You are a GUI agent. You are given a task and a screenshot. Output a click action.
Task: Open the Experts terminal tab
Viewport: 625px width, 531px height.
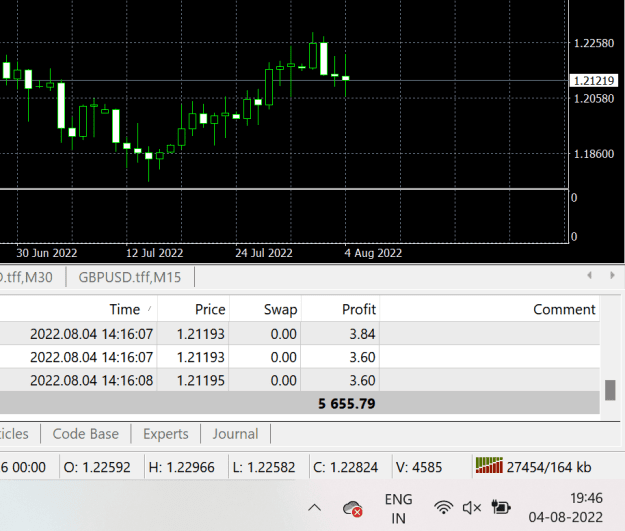tap(166, 434)
